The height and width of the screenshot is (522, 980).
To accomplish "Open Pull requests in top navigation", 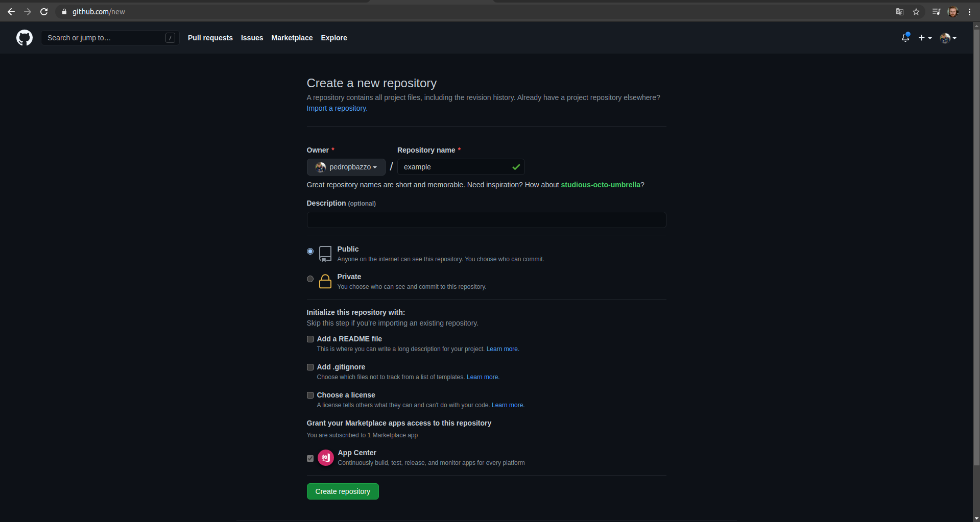I will 210,38.
